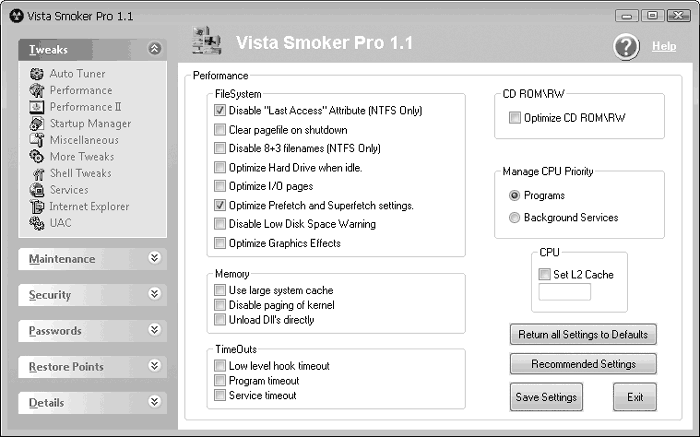
Task: Click the Internet Explorer icon
Action: [37, 207]
